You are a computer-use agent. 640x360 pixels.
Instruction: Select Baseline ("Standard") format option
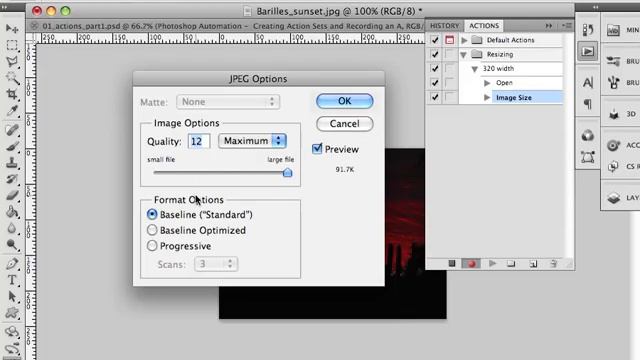point(152,214)
